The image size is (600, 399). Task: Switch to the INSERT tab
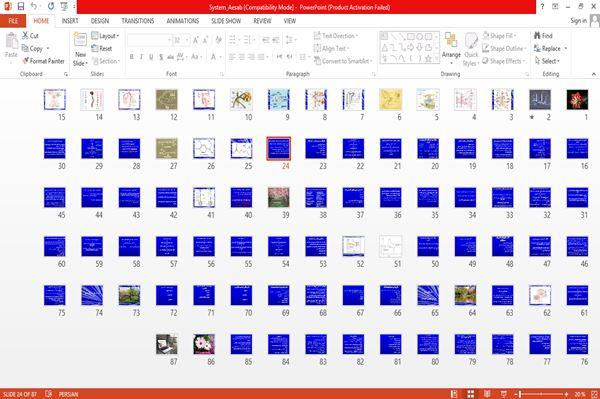(70, 21)
